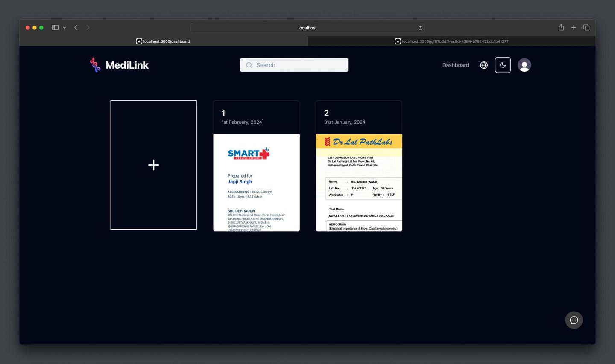Open the Smart Health Report thumbnail

[x=256, y=183]
